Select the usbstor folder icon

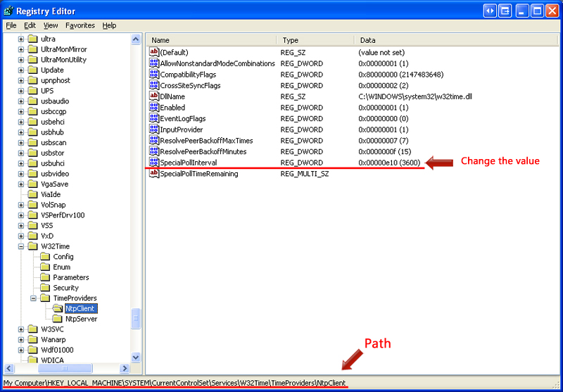click(x=32, y=153)
